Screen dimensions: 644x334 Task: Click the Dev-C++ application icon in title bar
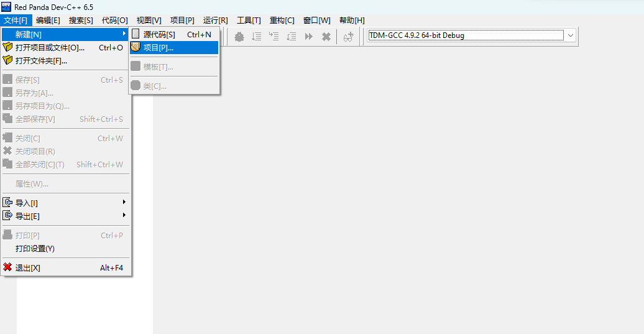point(6,7)
